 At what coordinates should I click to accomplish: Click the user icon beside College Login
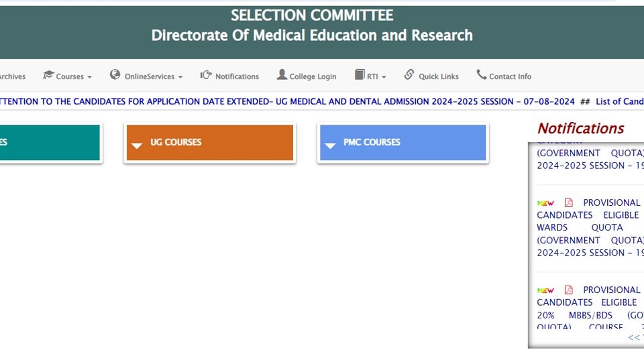(x=282, y=74)
